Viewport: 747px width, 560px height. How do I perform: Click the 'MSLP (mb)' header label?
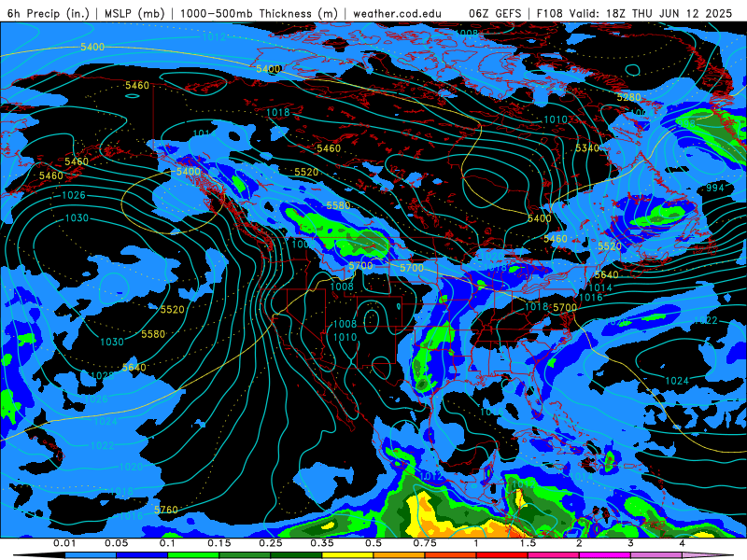pyautogui.click(x=134, y=13)
